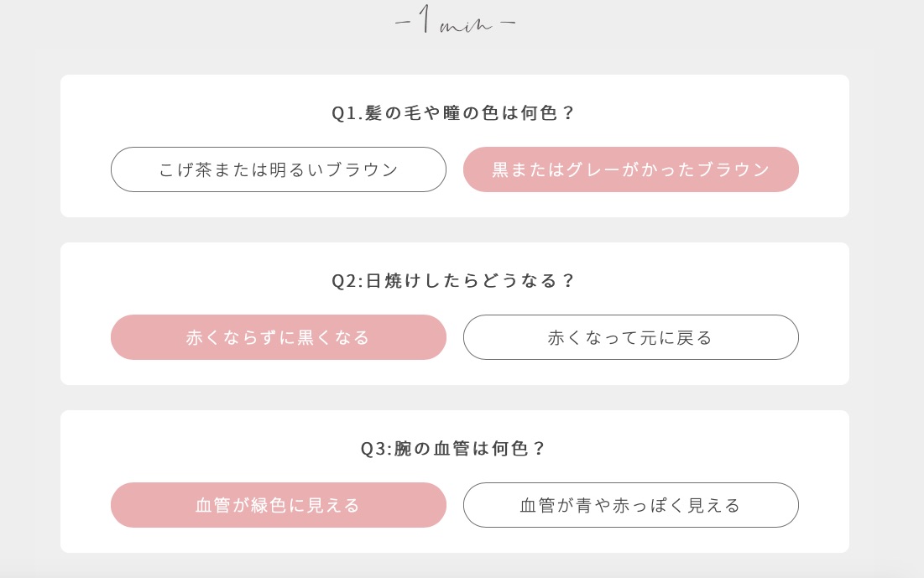
Task: Click the highlighted pink sunburn answer in Q2
Action: [278, 337]
